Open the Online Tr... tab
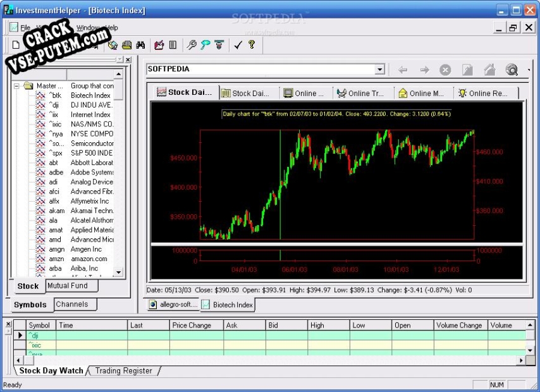Viewport: 540px width, 392px height. click(x=364, y=94)
